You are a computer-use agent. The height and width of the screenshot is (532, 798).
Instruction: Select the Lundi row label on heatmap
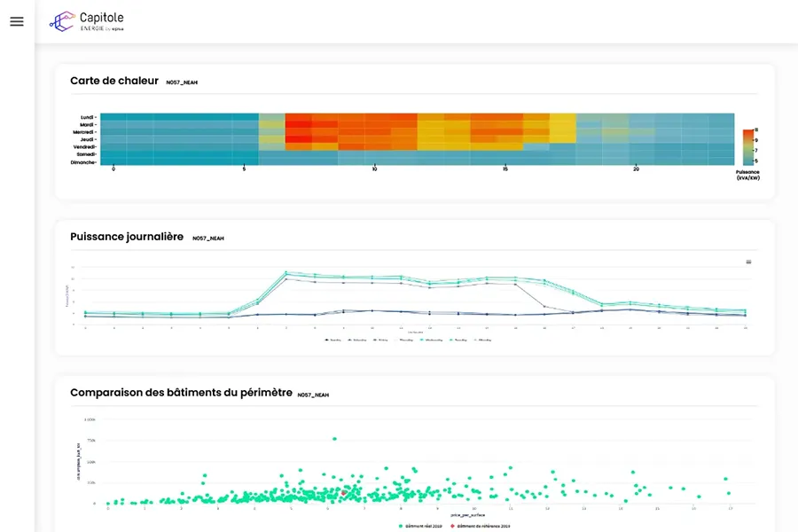87,117
